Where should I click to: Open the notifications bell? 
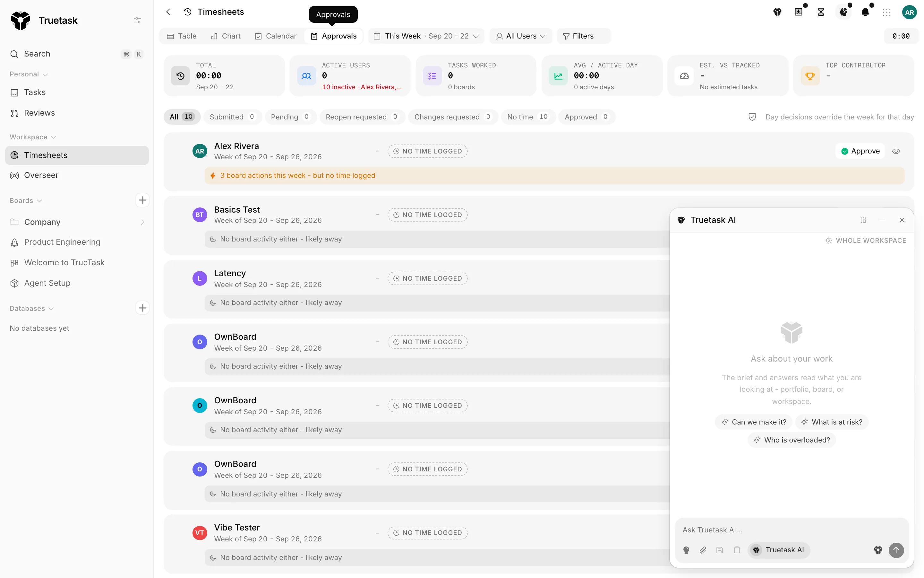[x=865, y=12]
